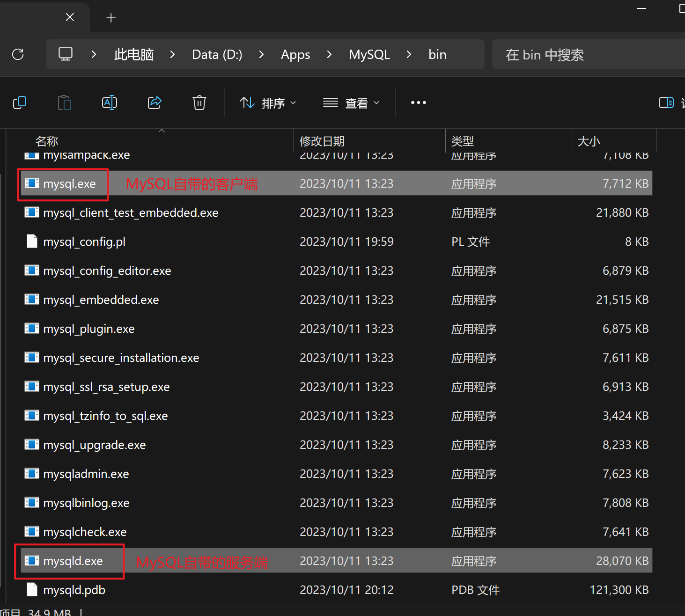Viewport: 685px width, 616px height.
Task: Click the share icon in toolbar
Action: click(155, 103)
